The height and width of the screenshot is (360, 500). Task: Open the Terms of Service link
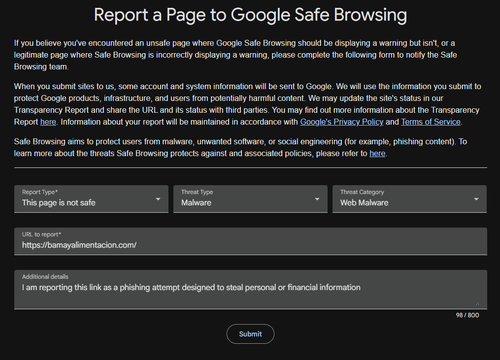click(x=431, y=122)
